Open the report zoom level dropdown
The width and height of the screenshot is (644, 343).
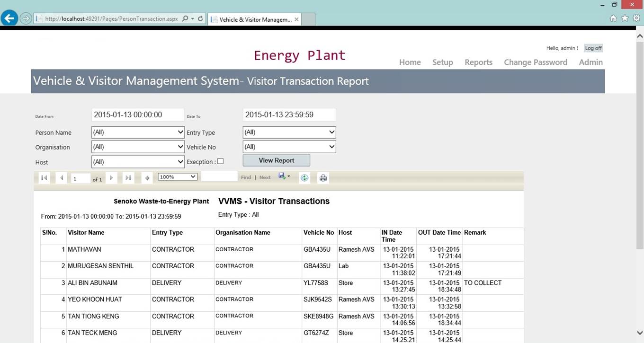[x=177, y=176]
